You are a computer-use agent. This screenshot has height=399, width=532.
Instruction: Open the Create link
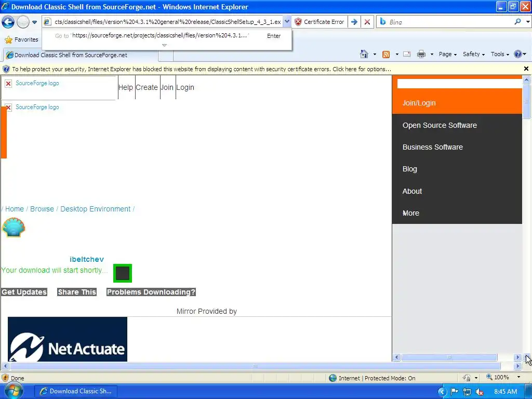[147, 87]
